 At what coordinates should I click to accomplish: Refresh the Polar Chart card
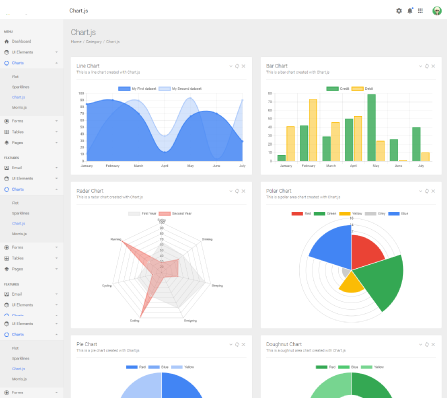pos(427,191)
